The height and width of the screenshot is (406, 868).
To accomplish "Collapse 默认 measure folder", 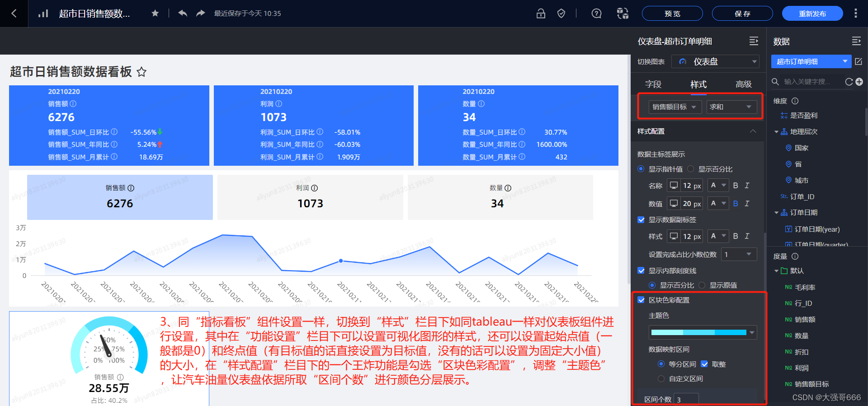I will [x=776, y=271].
